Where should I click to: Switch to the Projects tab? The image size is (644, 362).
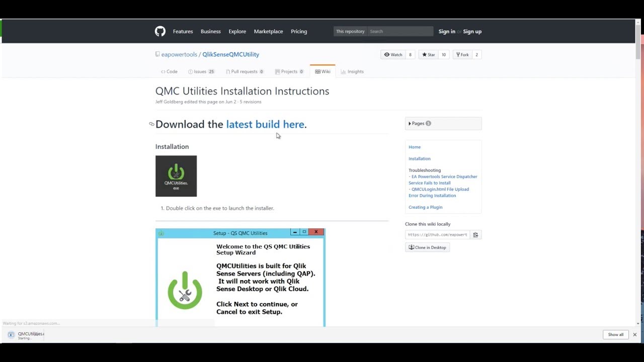click(x=289, y=71)
